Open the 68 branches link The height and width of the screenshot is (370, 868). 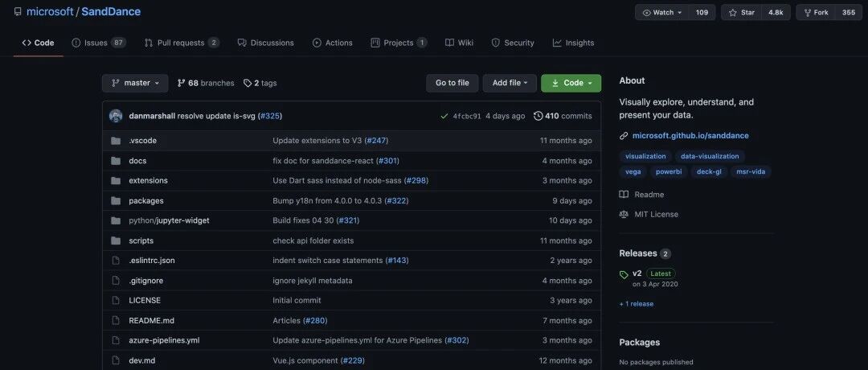coord(206,83)
